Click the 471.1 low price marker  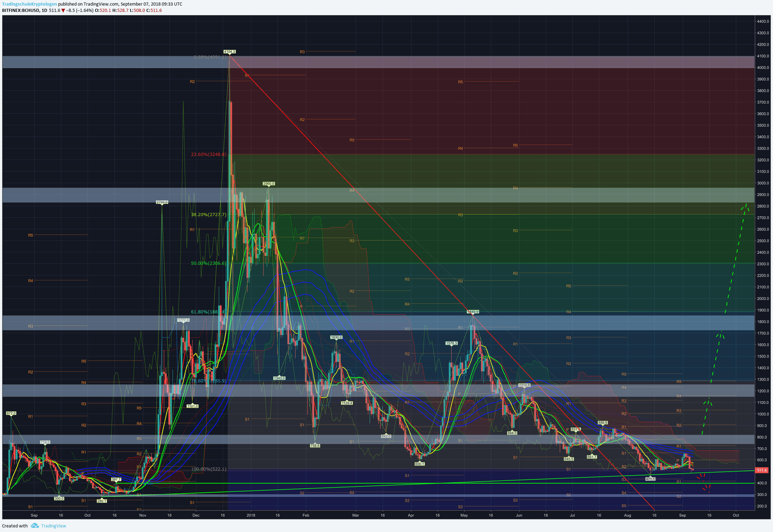650,479
